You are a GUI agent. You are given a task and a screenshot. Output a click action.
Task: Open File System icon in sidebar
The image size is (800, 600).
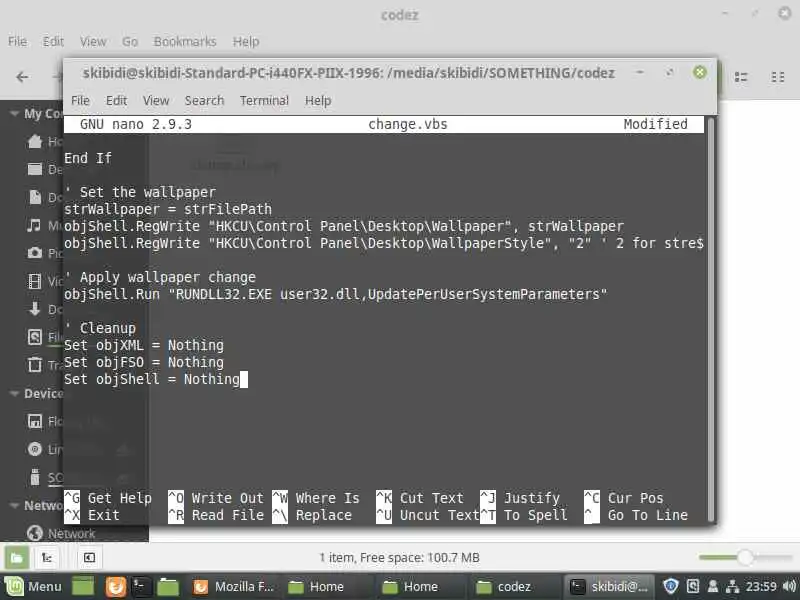tap(35, 337)
